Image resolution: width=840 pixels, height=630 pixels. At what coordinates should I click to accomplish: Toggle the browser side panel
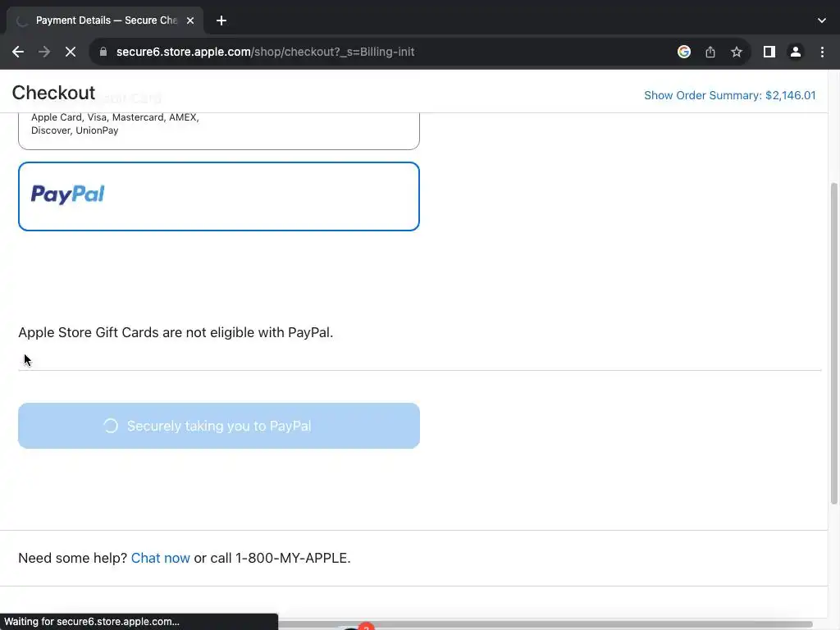pyautogui.click(x=769, y=52)
